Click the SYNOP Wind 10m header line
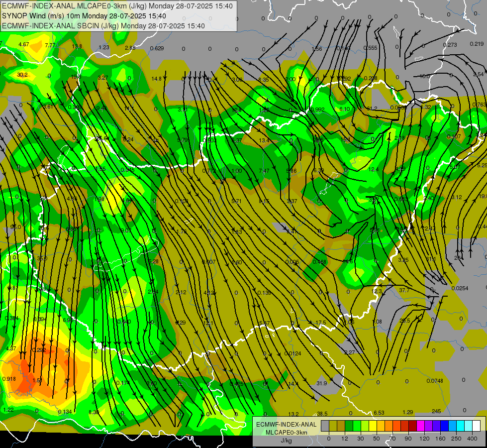487x448 pixels. click(x=84, y=16)
